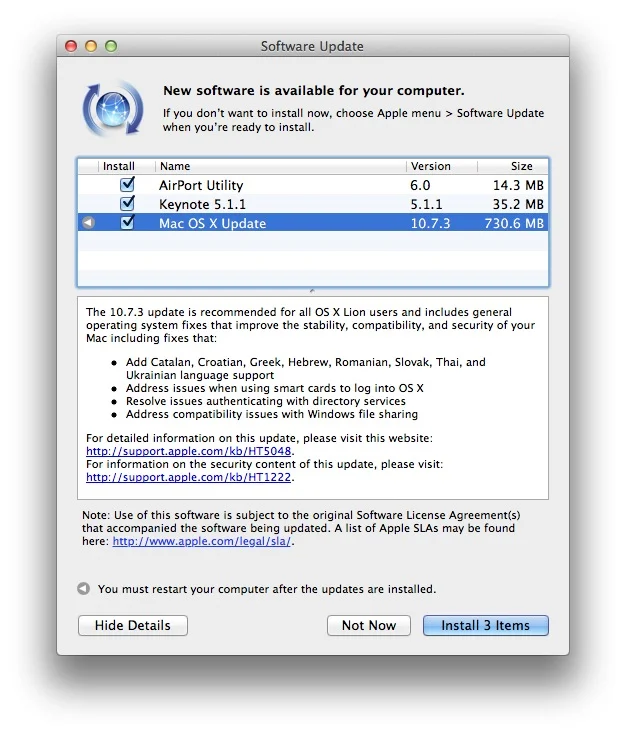Click version 6.0 of AirPort Utility
Viewport: 626px width, 734px height.
[x=420, y=185]
